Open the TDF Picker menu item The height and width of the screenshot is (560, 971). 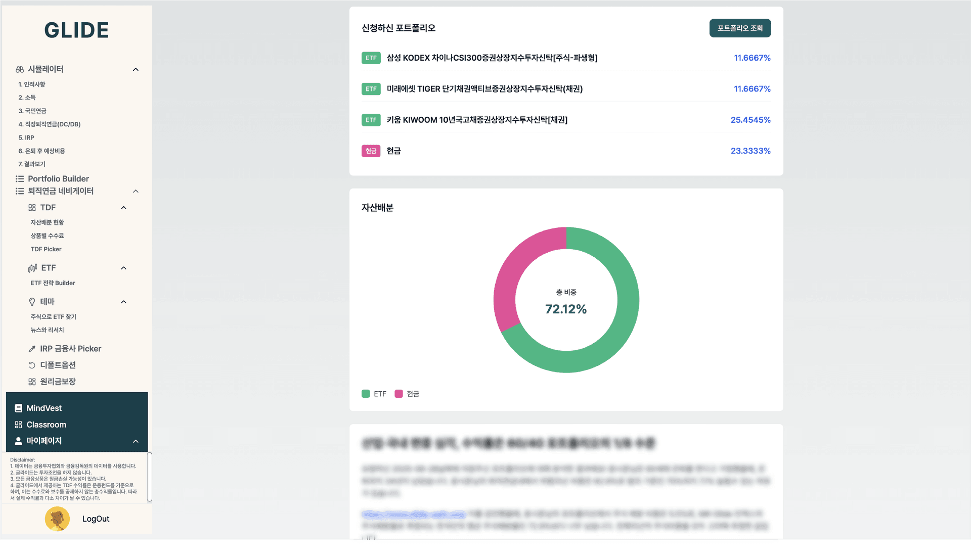46,249
